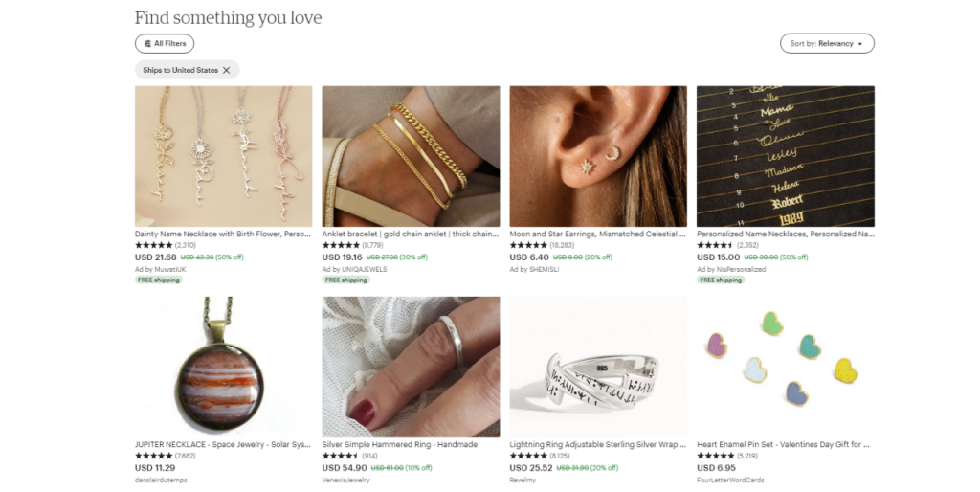980x492 pixels.
Task: View the Personalized Name Necklaces image
Action: tap(786, 156)
